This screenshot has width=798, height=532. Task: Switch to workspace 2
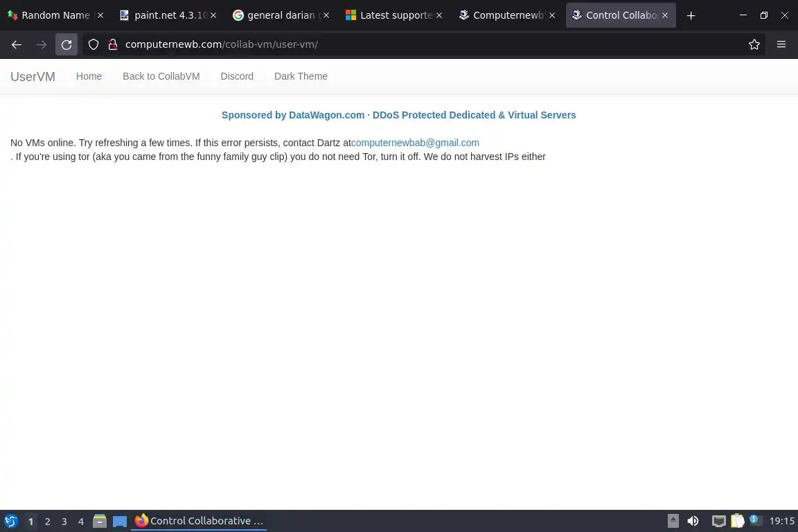(47, 522)
